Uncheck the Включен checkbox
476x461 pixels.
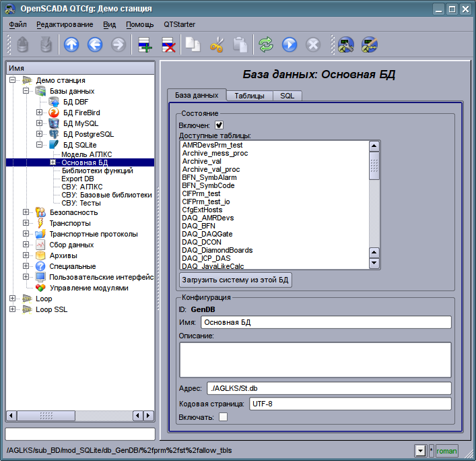tap(219, 125)
